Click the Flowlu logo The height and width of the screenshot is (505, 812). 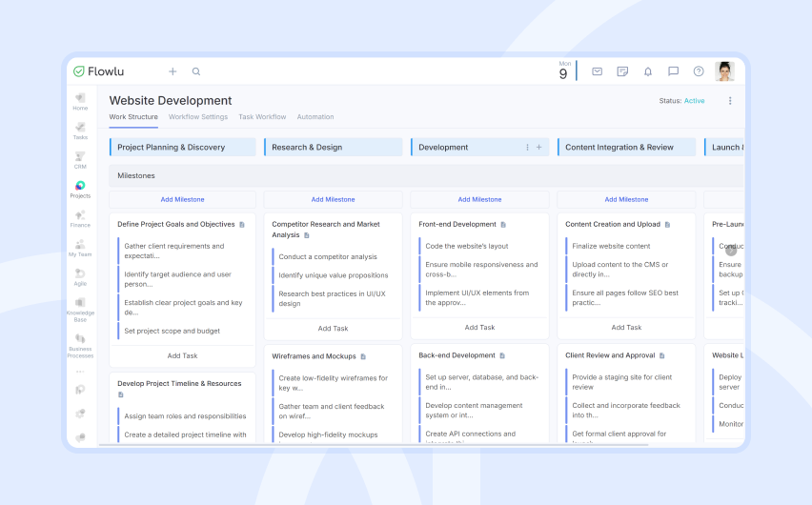pyautogui.click(x=98, y=71)
